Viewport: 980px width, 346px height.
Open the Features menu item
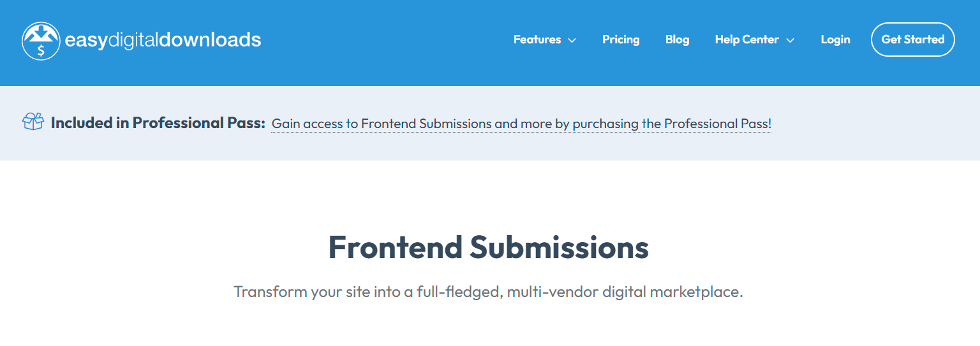click(537, 40)
